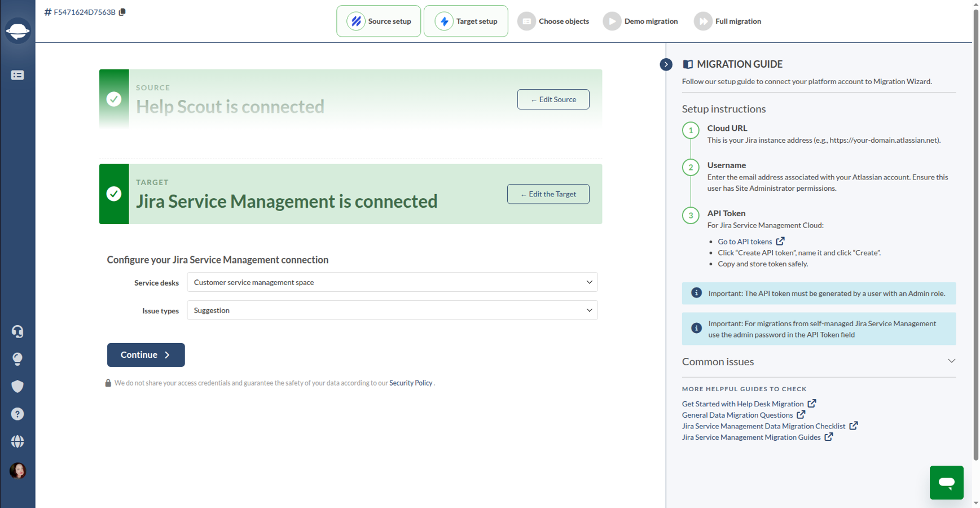Open General Data Migration Questions guide
Viewport: 980px width, 508px height.
[x=737, y=415]
